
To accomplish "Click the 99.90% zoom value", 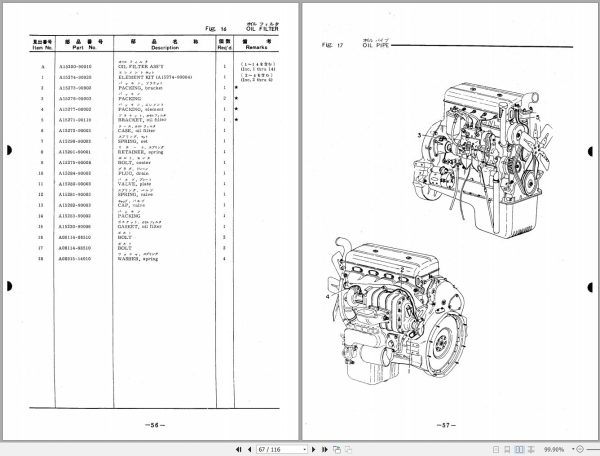I will point(554,449).
